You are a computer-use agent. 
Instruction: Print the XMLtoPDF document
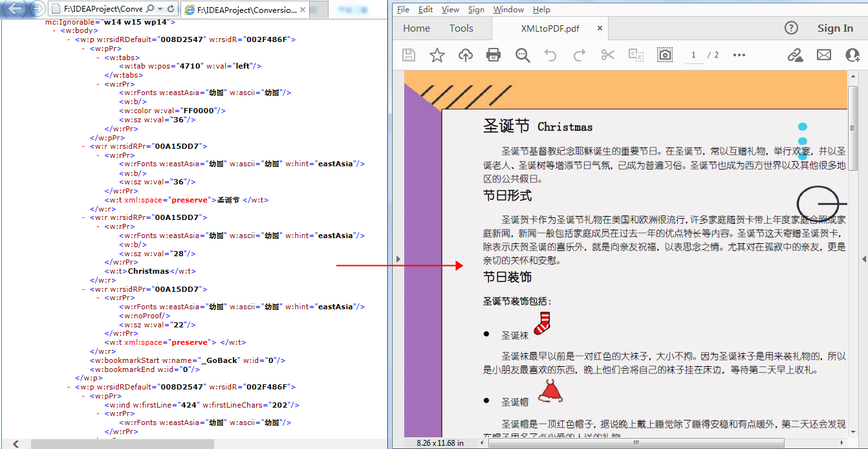pos(494,55)
